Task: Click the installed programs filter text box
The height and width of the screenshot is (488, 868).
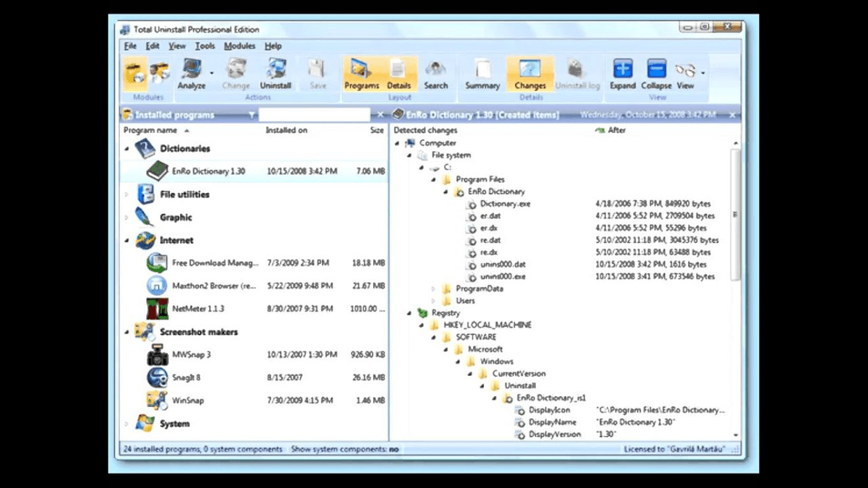Action: pos(315,115)
